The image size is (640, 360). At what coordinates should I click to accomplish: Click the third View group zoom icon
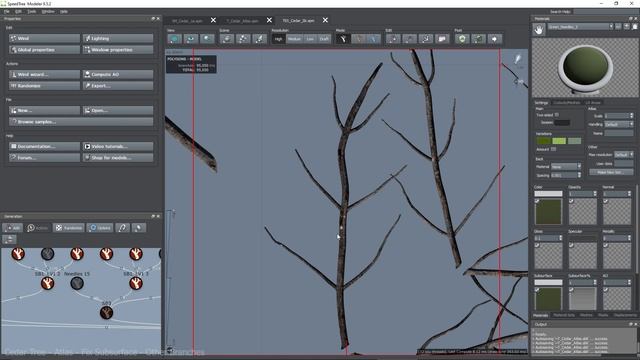click(207, 39)
